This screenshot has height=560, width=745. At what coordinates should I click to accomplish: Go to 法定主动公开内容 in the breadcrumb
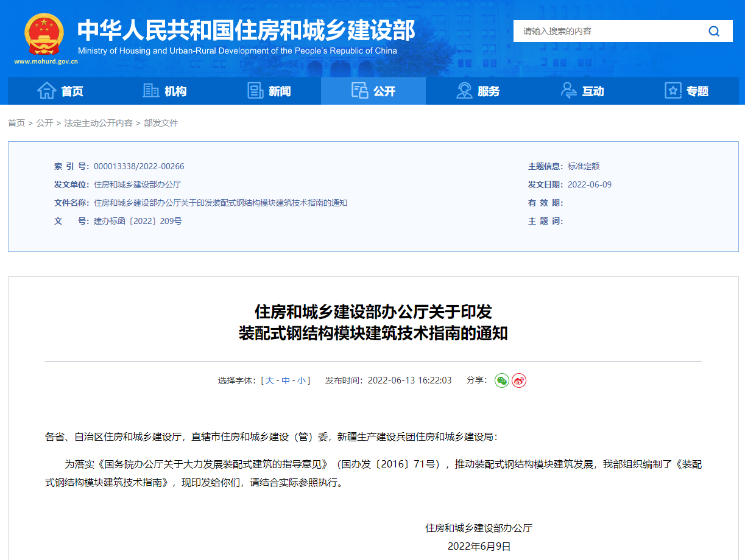(x=98, y=123)
